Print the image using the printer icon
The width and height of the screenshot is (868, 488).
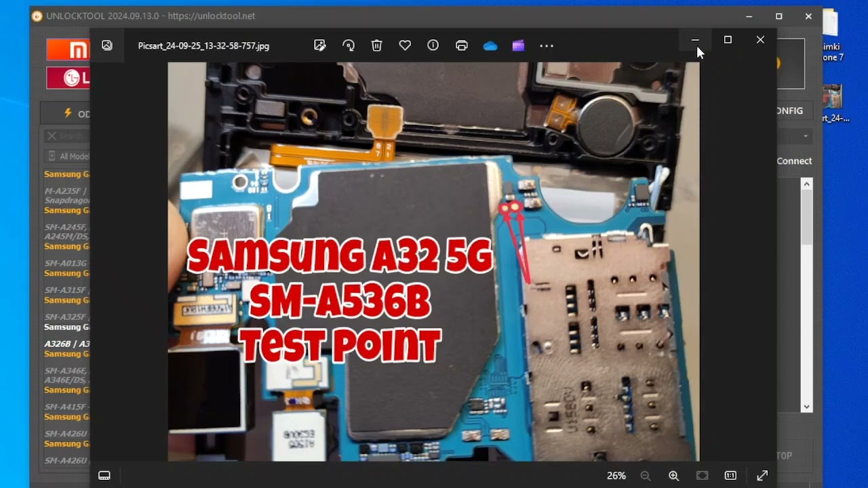[x=462, y=45]
